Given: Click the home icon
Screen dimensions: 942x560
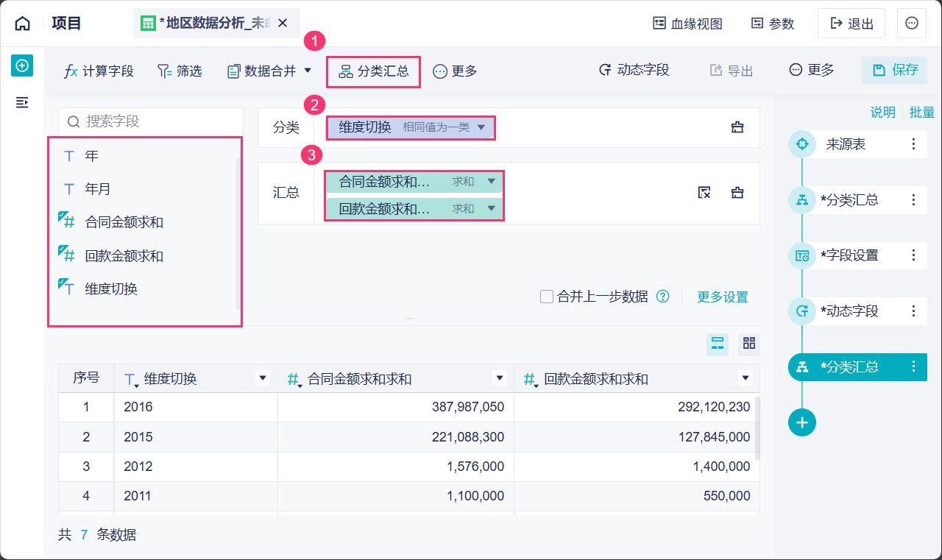Looking at the screenshot, I should [x=23, y=24].
